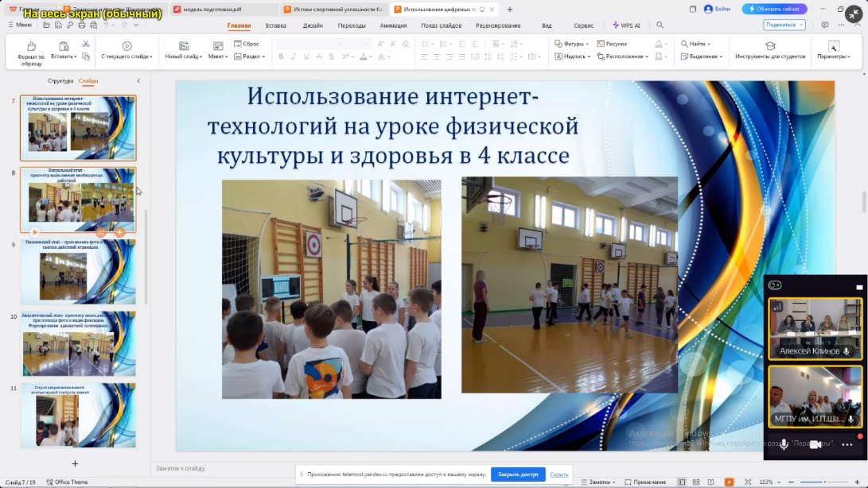The width and height of the screenshot is (868, 488).
Task: Open Student tools (Инструменты для студентов)
Action: (769, 46)
